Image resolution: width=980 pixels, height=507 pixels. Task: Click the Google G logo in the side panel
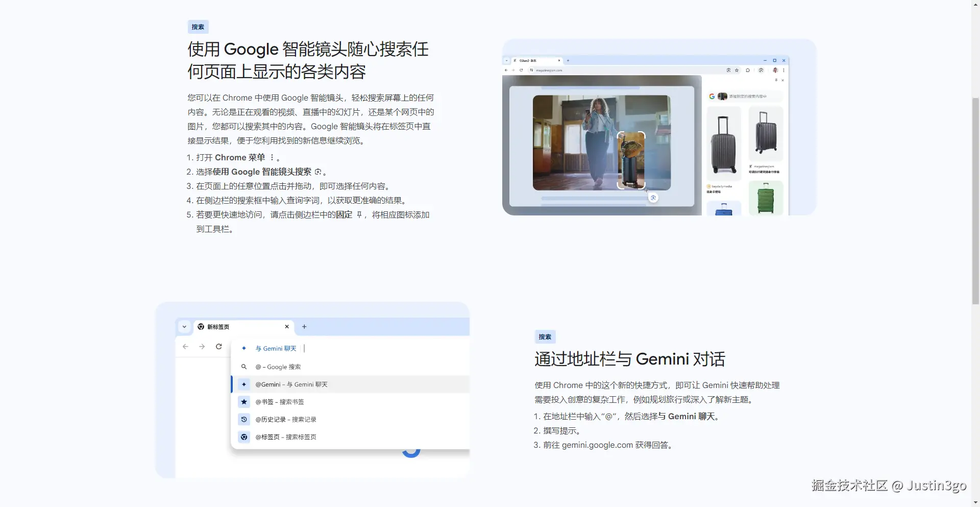[x=712, y=96]
